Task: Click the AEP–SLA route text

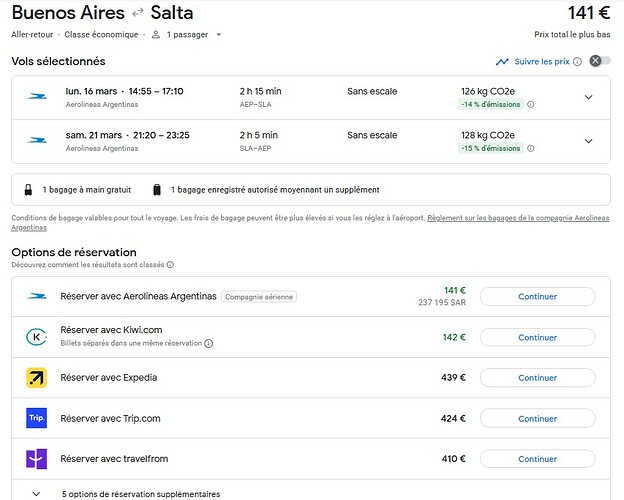Action: pos(255,105)
